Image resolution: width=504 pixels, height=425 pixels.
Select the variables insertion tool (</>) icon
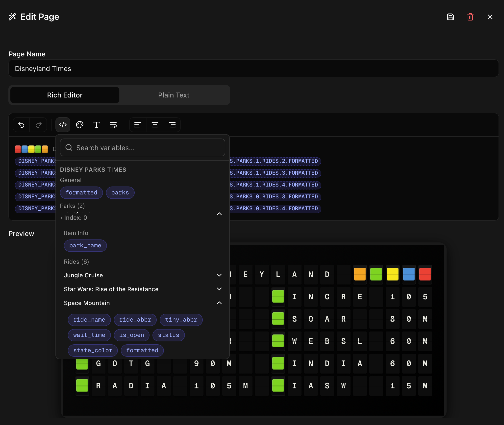(63, 125)
